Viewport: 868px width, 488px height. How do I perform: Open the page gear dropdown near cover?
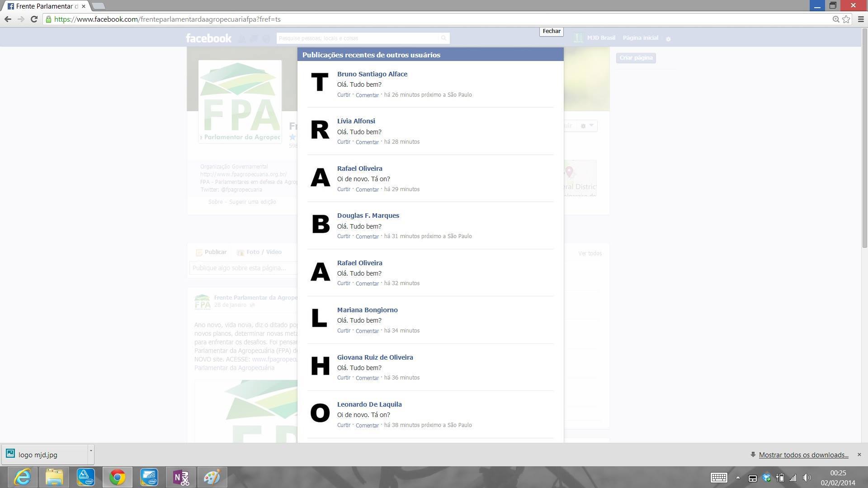[x=586, y=126]
